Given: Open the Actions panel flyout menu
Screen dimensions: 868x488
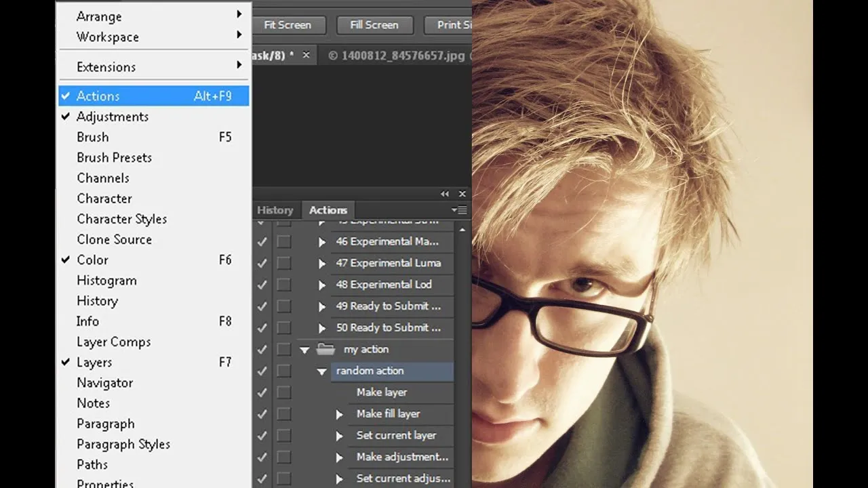Looking at the screenshot, I should (x=459, y=210).
